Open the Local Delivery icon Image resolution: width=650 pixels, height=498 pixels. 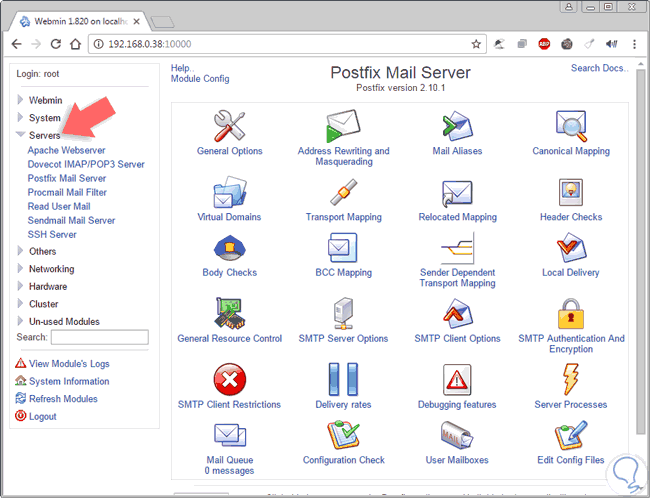click(x=571, y=248)
